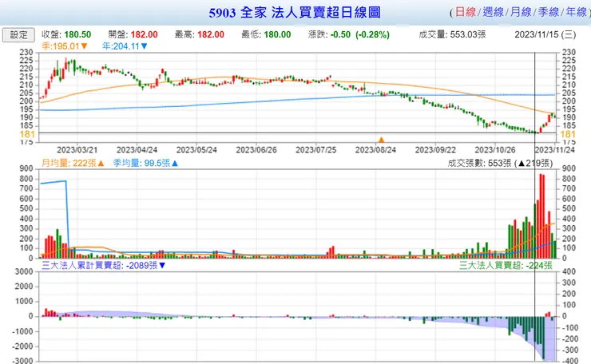This screenshot has width=591, height=364.
Task: Click the right orange 181 price marker
Action: point(568,135)
